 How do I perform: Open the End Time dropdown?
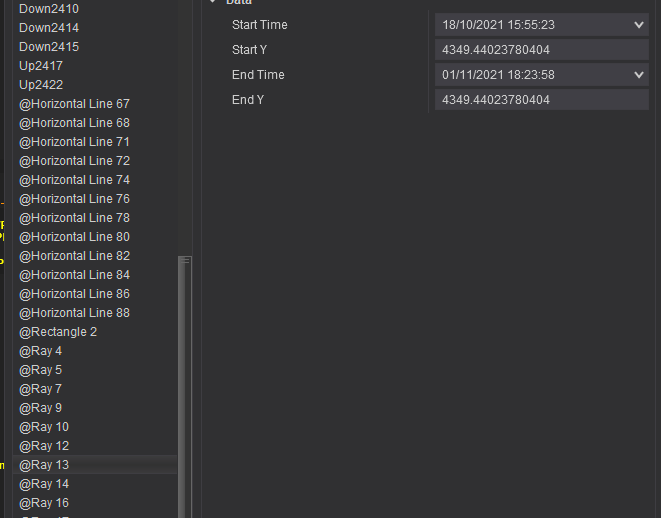(x=639, y=75)
